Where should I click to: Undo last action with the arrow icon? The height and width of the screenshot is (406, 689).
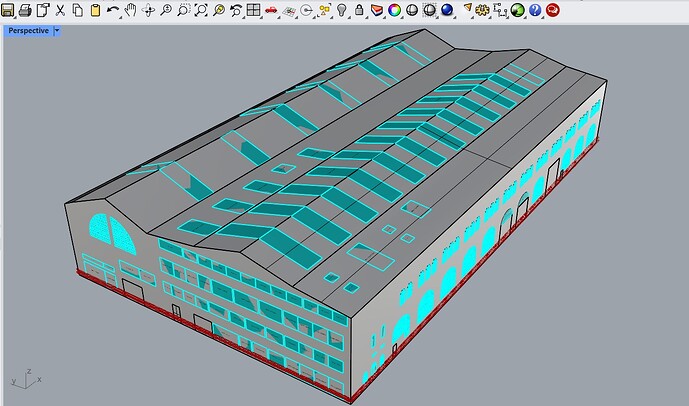pyautogui.click(x=113, y=10)
